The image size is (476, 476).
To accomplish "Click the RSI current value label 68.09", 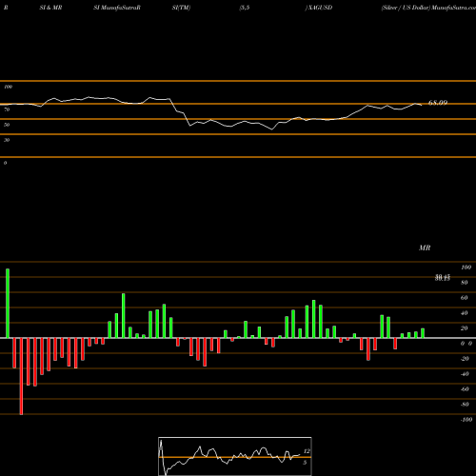I will click(438, 103).
